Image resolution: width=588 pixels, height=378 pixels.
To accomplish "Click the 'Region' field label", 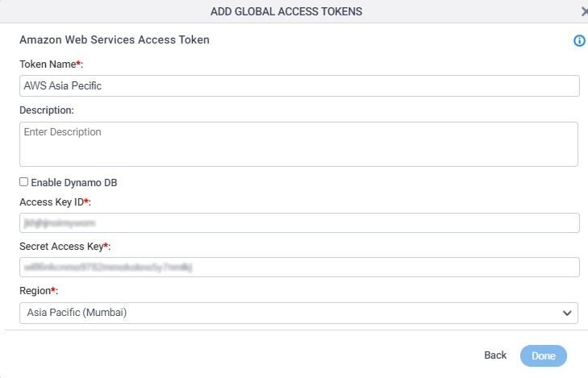I will (39, 291).
